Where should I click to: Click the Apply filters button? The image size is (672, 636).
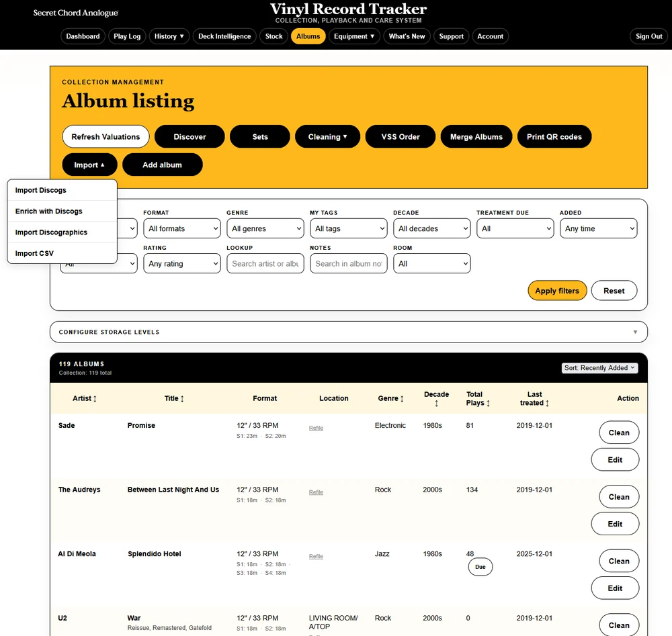(x=557, y=291)
